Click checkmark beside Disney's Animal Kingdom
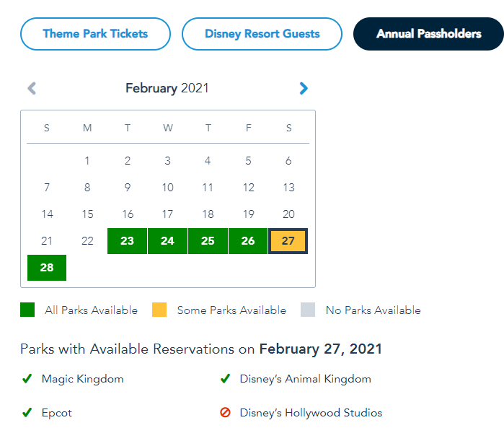 pyautogui.click(x=225, y=378)
